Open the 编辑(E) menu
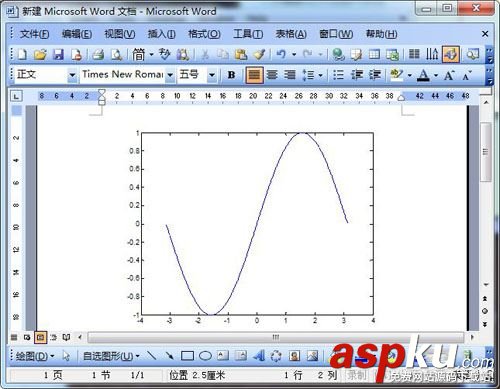The height and width of the screenshot is (389, 500). point(77,34)
